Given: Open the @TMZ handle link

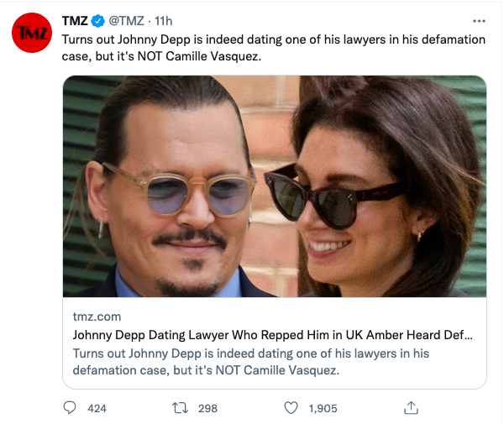Looking at the screenshot, I should pyautogui.click(x=126, y=21).
